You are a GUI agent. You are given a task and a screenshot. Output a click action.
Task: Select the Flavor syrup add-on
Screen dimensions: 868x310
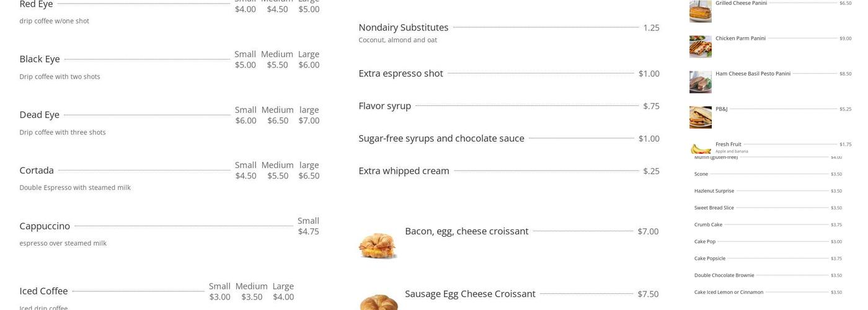pyautogui.click(x=384, y=106)
